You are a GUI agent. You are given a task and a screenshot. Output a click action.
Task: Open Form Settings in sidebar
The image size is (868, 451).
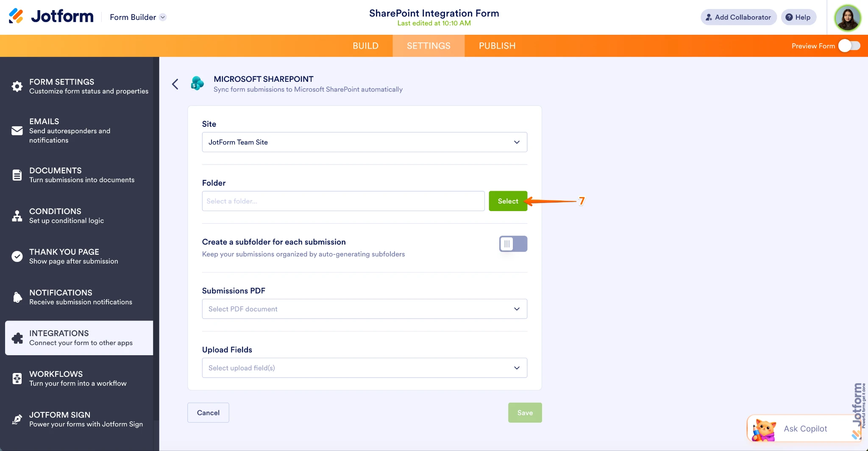79,86
